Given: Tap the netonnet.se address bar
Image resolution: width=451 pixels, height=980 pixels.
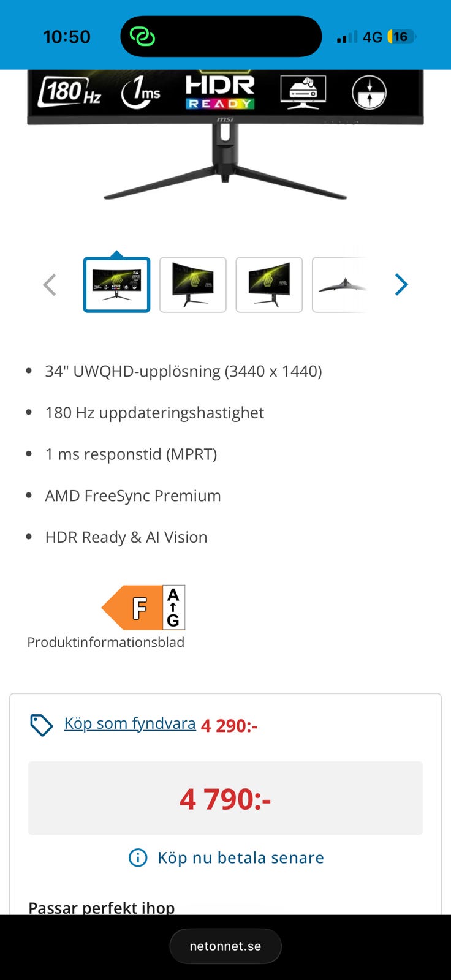Looking at the screenshot, I should click(x=225, y=946).
